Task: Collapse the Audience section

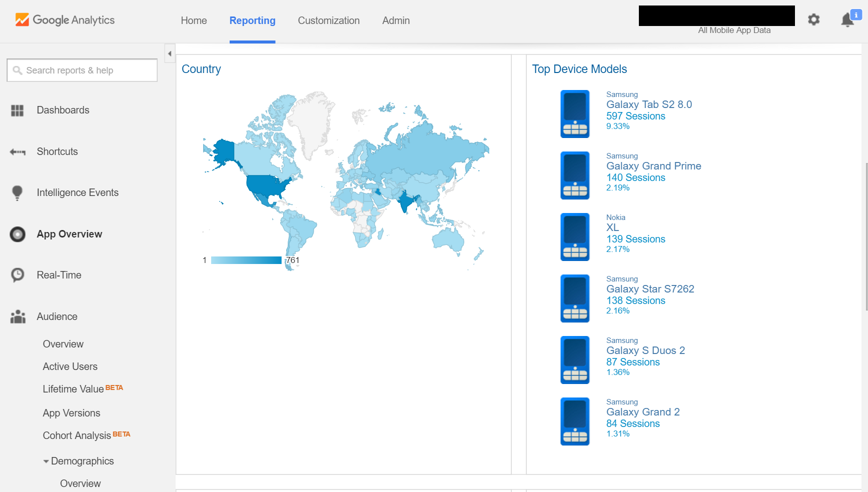Action: (57, 316)
